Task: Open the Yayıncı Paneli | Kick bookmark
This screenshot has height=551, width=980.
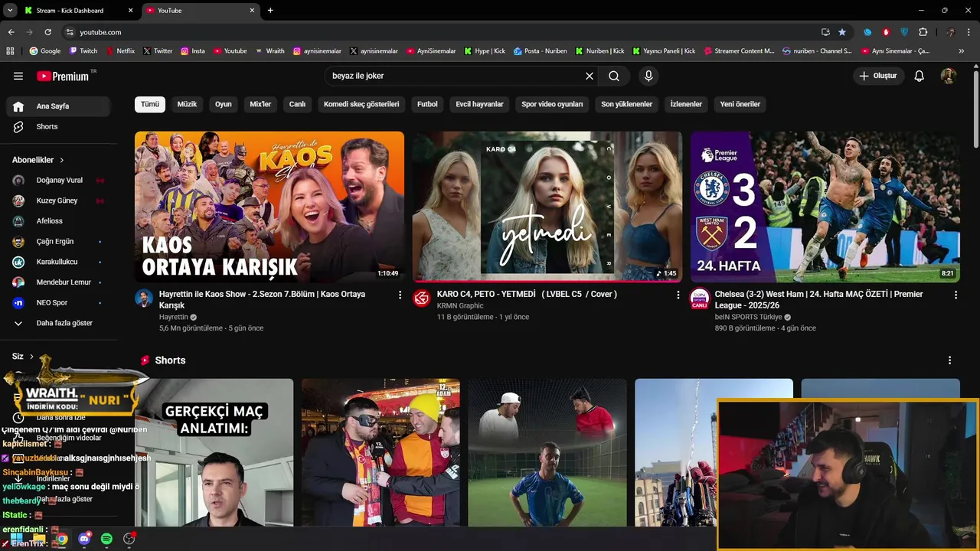Action: pyautogui.click(x=664, y=51)
